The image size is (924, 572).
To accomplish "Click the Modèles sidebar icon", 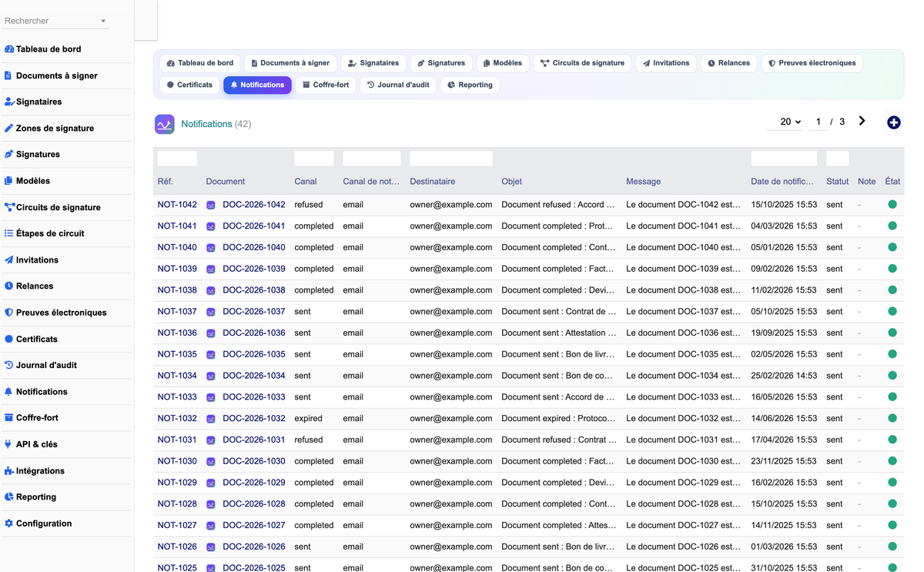I will pyautogui.click(x=8, y=181).
